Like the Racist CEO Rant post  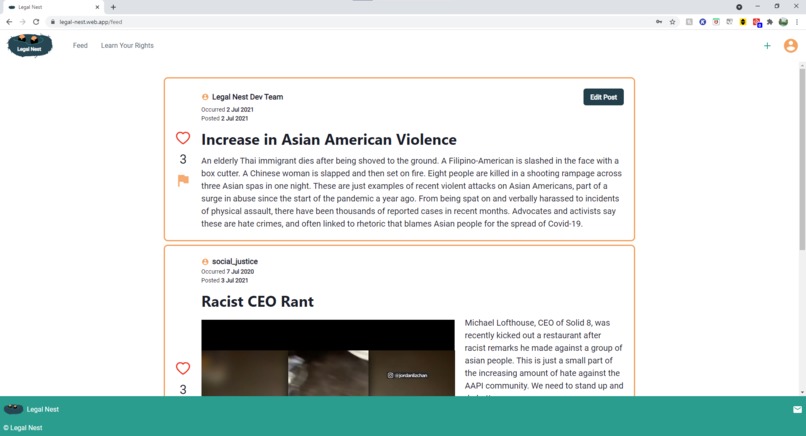[x=183, y=368]
